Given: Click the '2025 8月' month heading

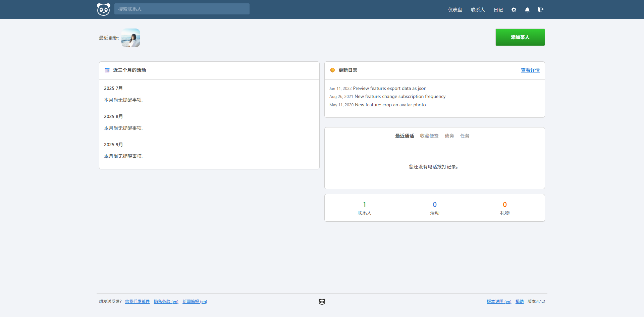Looking at the screenshot, I should [x=113, y=116].
